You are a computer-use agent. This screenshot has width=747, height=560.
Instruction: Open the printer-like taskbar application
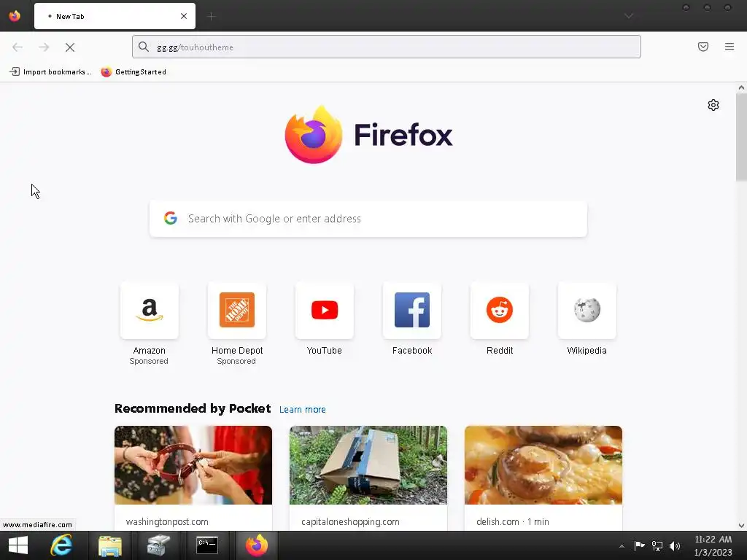(158, 545)
